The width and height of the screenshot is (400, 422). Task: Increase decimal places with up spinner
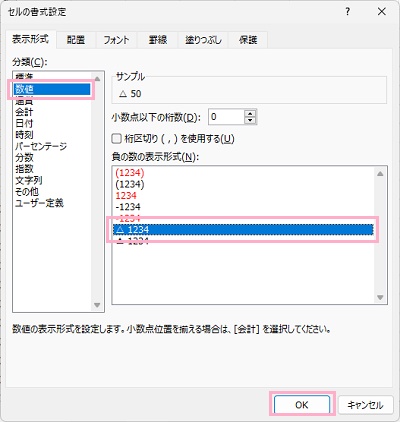[250, 113]
